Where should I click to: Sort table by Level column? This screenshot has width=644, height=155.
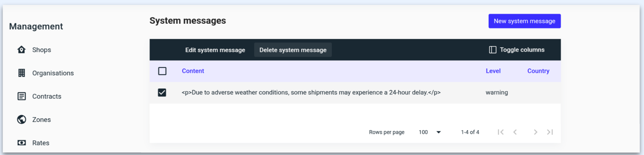pyautogui.click(x=493, y=71)
